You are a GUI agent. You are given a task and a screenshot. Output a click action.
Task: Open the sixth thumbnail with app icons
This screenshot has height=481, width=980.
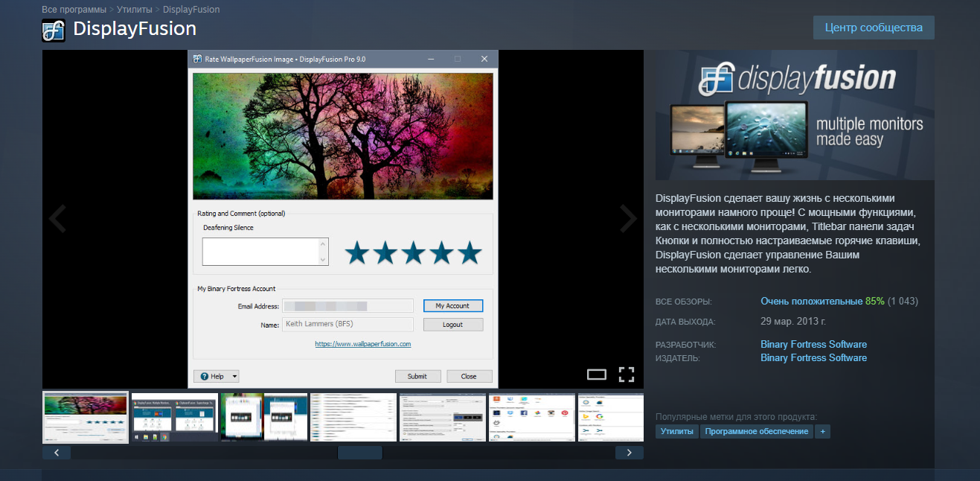[x=532, y=418]
